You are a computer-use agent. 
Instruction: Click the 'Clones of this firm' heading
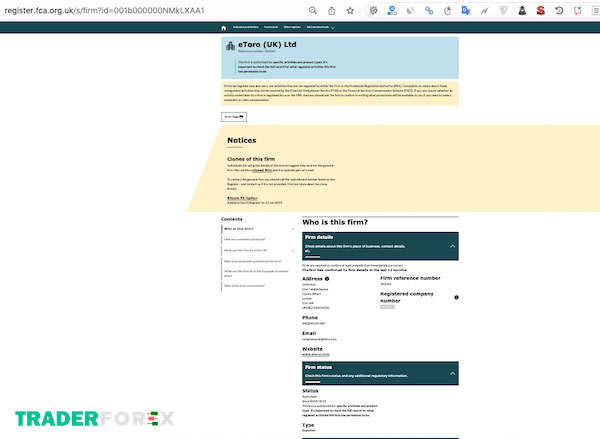pyautogui.click(x=251, y=159)
